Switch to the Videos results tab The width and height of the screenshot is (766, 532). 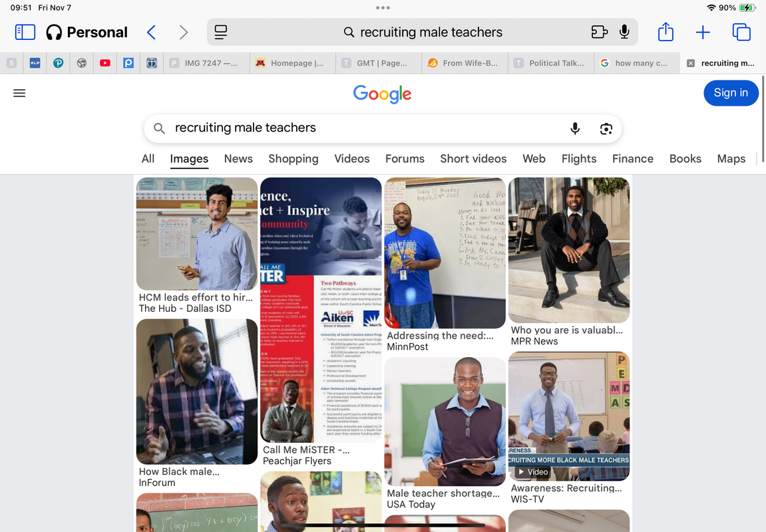coord(352,159)
